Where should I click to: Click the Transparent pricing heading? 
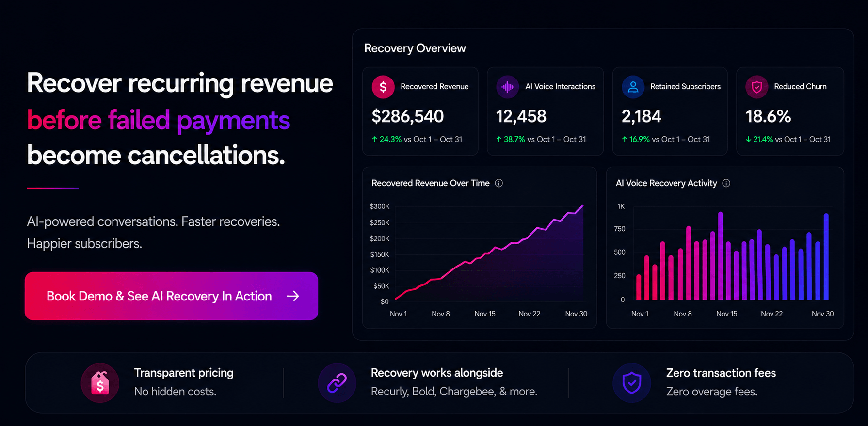184,373
